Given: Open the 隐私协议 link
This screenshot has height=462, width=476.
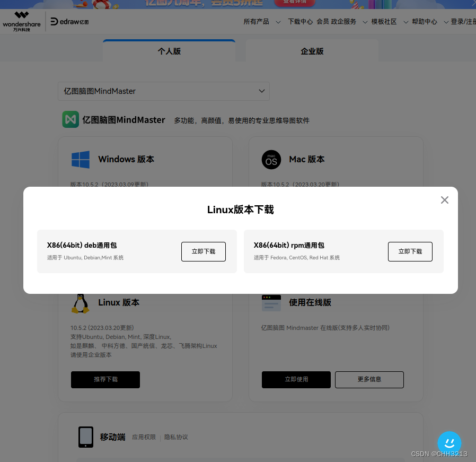Looking at the screenshot, I should [x=176, y=437].
